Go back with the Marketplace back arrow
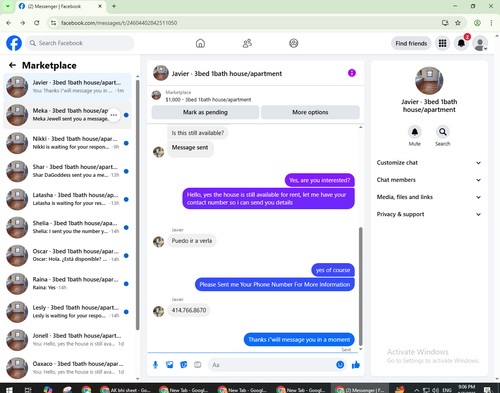This screenshot has width=500, height=393. click(x=12, y=65)
